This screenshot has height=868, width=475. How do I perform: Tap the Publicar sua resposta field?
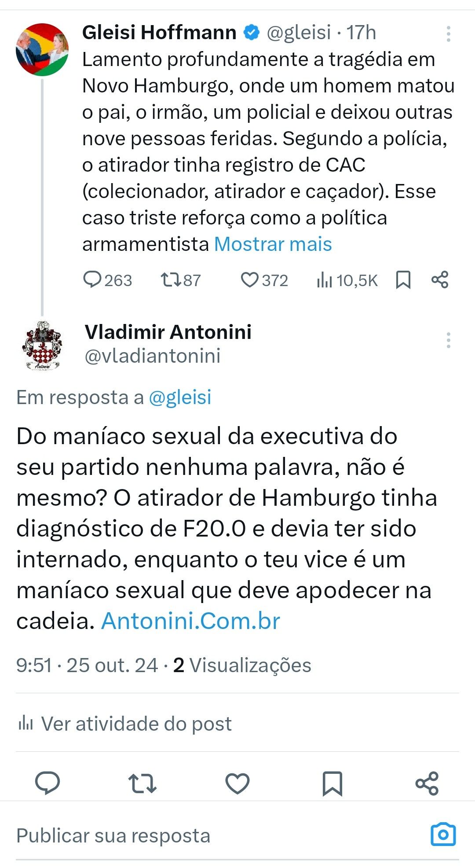(176, 835)
